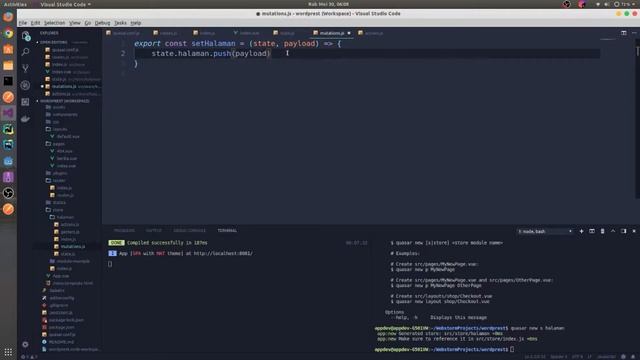Viewport: 640px width, 360px height.
Task: Open Files from the Ubuntu dock
Action: pos(8,65)
